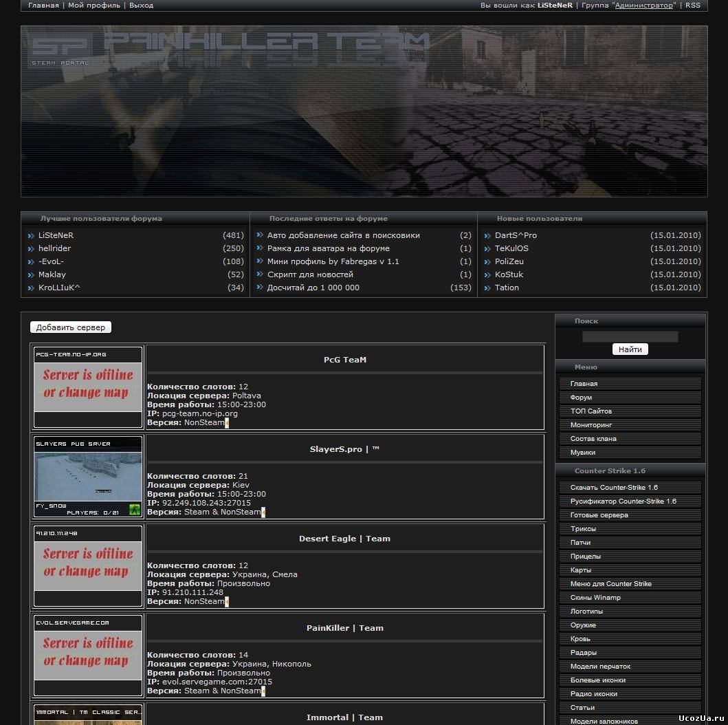728x725 pixels.
Task: Open Радары sidebar link
Action: [x=630, y=653]
